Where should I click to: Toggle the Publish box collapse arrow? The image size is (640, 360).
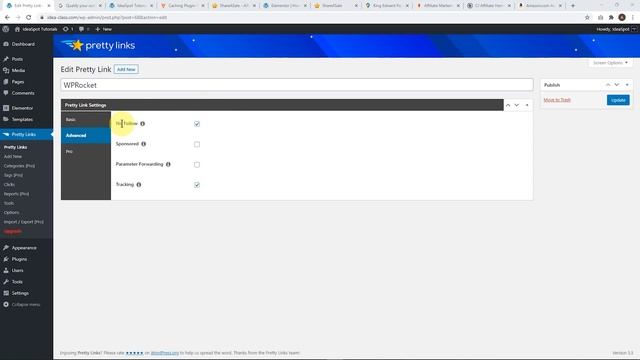[627, 85]
